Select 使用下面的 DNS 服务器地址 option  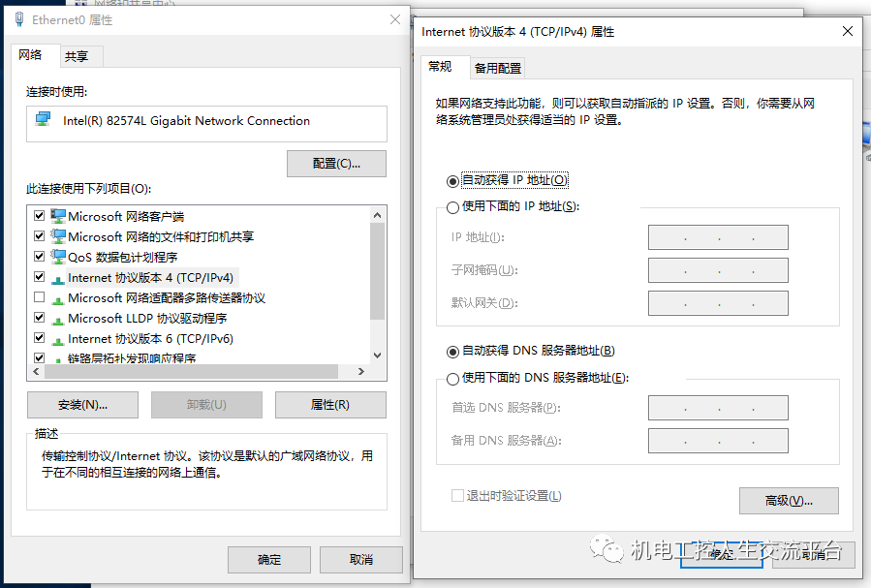coord(452,379)
